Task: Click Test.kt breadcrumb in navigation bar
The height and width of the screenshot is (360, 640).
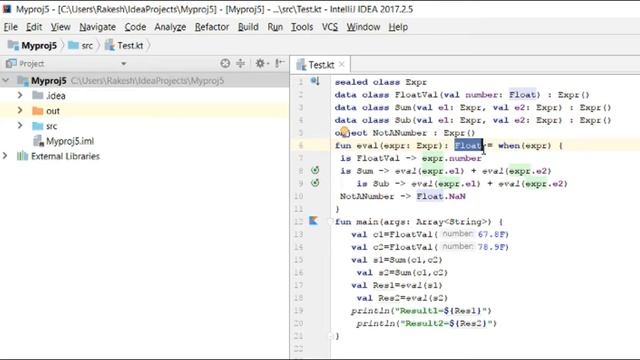Action: pyautogui.click(x=124, y=45)
